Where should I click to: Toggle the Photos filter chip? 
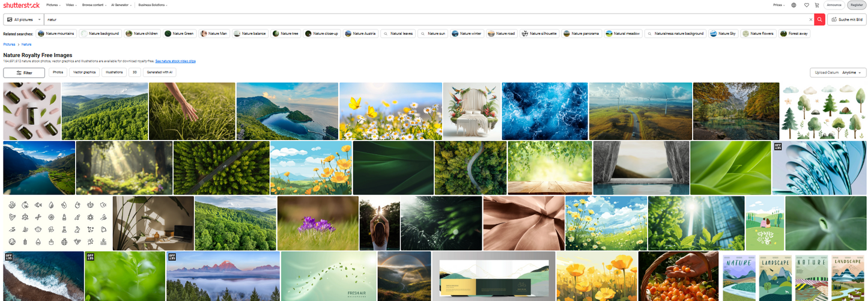click(58, 72)
